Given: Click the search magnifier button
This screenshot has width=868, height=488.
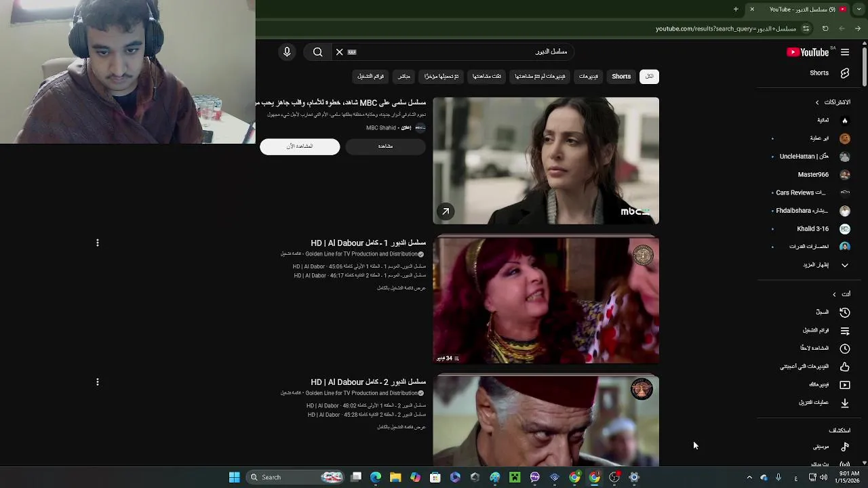Looking at the screenshot, I should tap(317, 52).
